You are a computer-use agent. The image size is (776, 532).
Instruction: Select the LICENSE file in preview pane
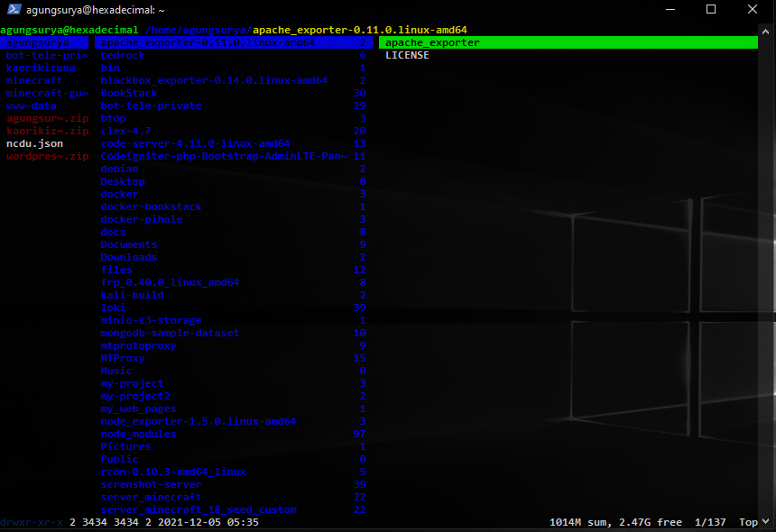pos(407,55)
